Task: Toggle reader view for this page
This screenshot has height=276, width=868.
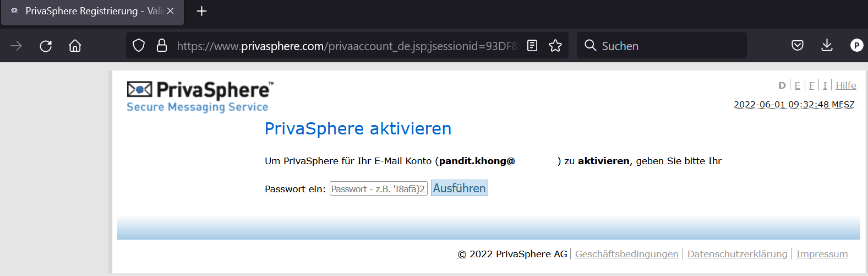Action: 532,46
